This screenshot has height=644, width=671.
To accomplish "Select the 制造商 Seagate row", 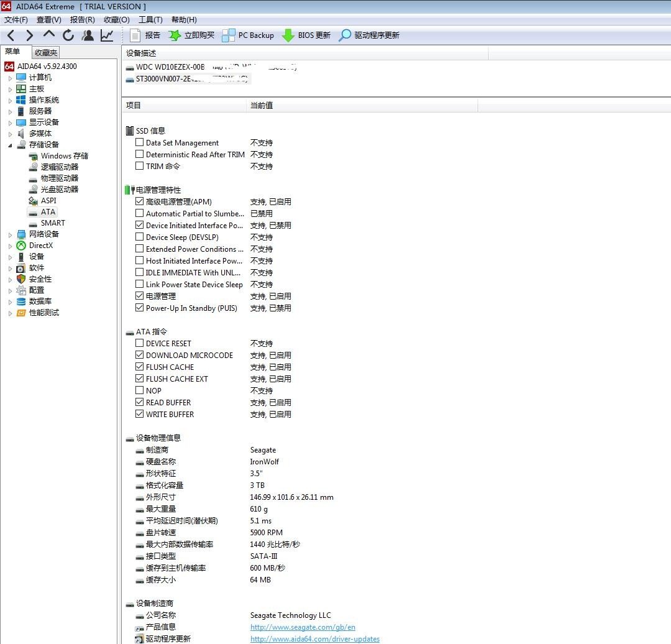I will [206, 450].
